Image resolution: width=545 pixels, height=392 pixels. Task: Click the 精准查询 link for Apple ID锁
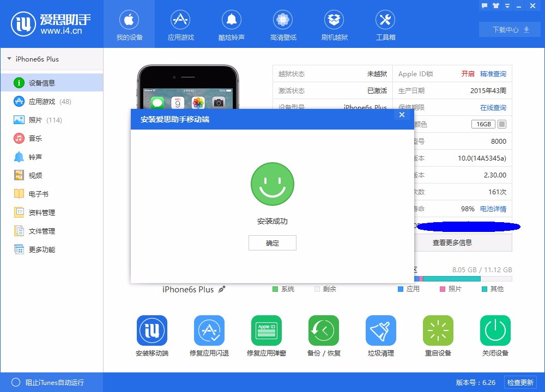coord(493,73)
